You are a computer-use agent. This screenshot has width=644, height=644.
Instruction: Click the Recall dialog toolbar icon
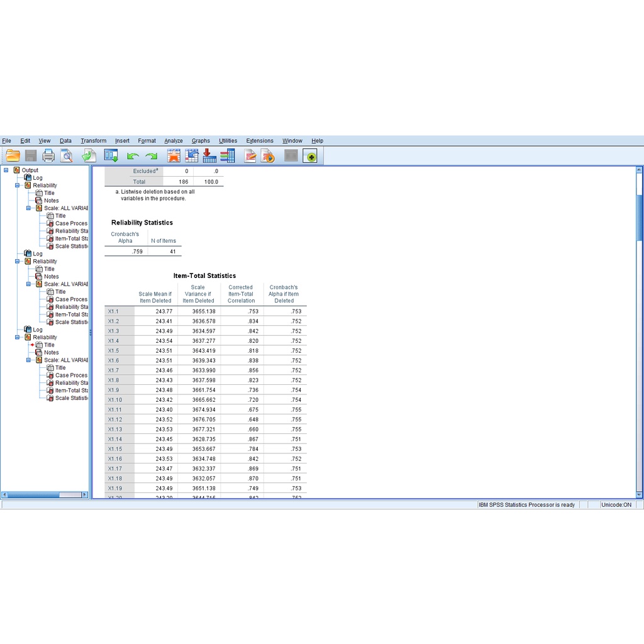111,156
